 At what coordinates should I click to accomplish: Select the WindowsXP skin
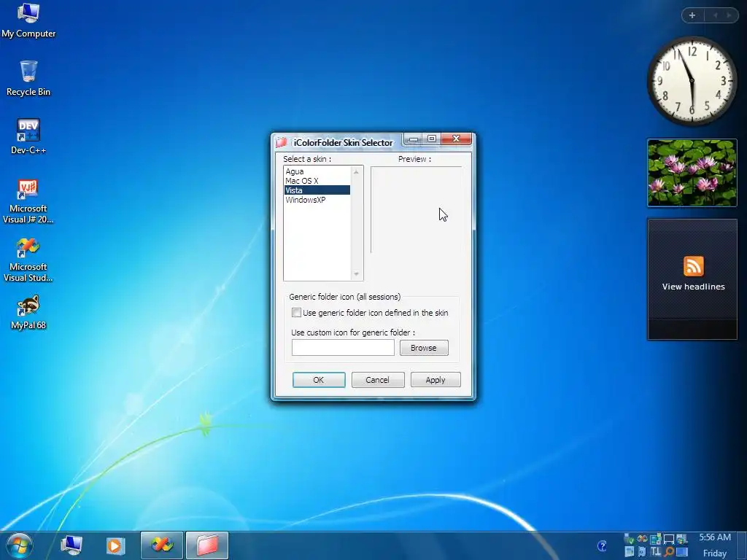317,200
